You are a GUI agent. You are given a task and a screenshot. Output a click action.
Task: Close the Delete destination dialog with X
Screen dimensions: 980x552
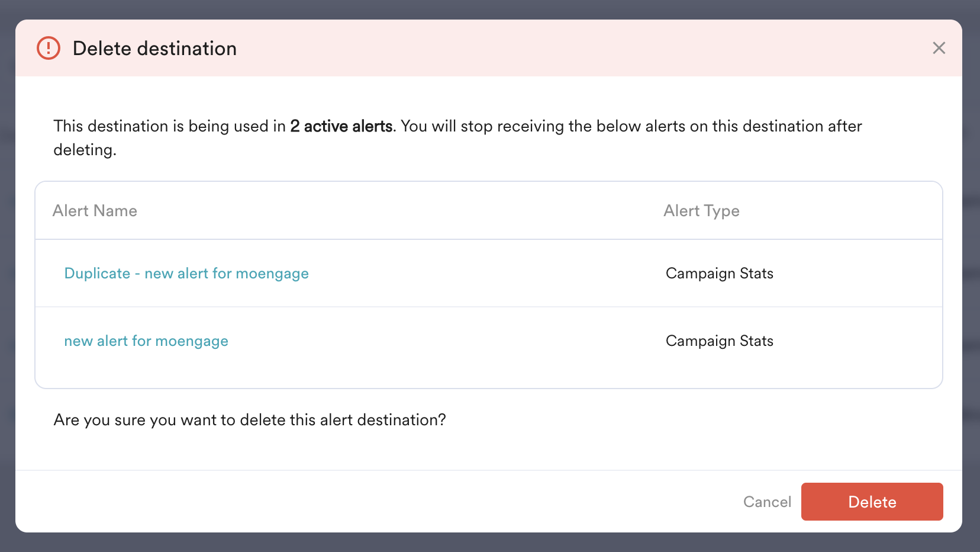point(939,48)
